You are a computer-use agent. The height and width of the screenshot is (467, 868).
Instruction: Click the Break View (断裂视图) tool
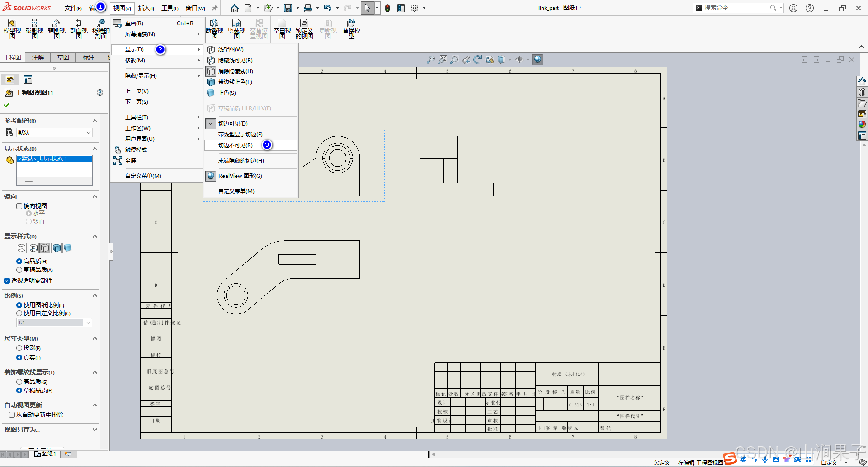tap(214, 29)
